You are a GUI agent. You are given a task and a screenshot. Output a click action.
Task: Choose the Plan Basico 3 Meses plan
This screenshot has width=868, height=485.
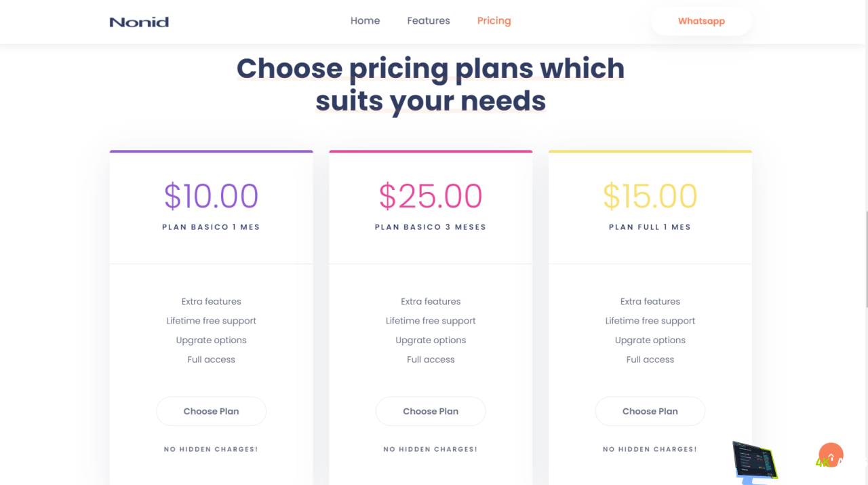point(431,411)
